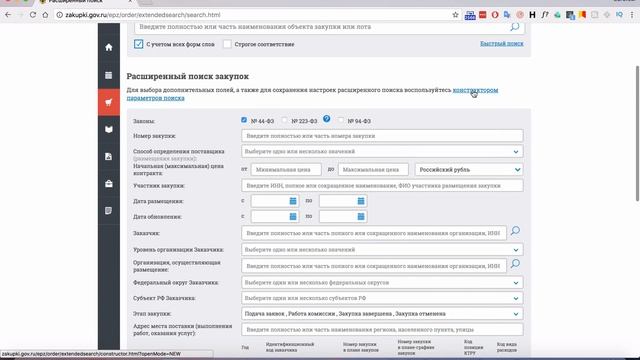Expand Способ определения поставщика dropdown

tap(382, 151)
